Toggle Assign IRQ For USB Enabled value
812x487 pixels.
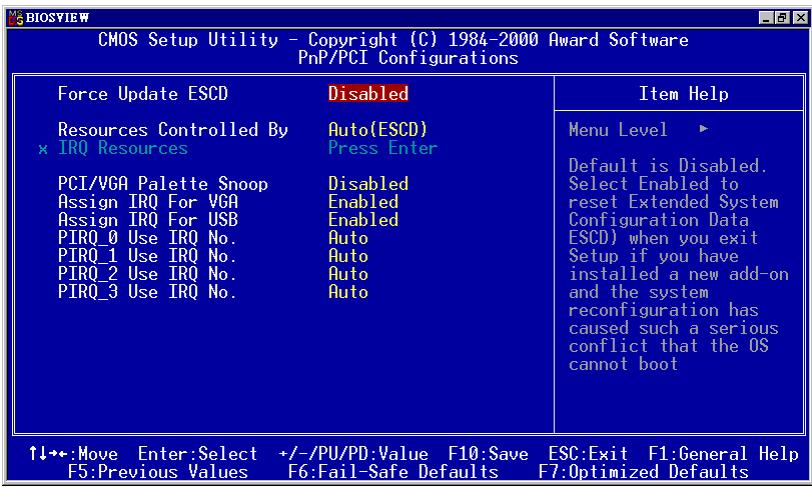click(363, 220)
